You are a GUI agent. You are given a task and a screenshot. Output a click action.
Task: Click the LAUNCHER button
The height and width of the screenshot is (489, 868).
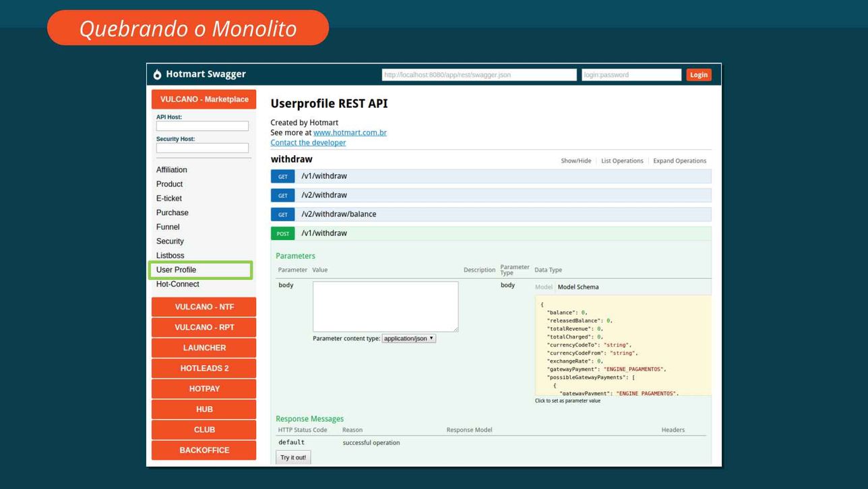(204, 348)
